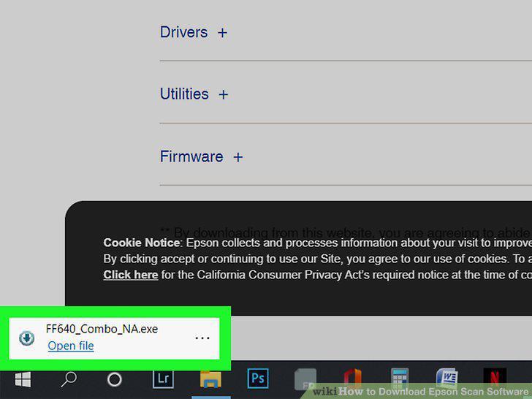Expand the Drivers section
Screen dimensions: 532x399
(x=194, y=33)
